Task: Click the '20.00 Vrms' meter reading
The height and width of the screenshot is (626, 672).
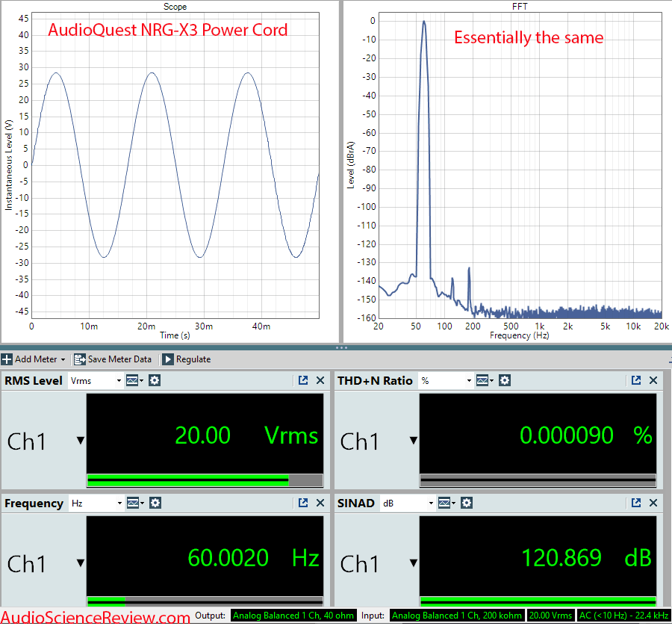Action: pos(246,436)
